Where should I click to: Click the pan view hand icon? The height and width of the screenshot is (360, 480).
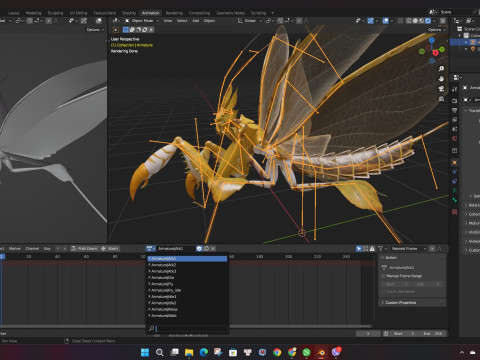[x=441, y=79]
